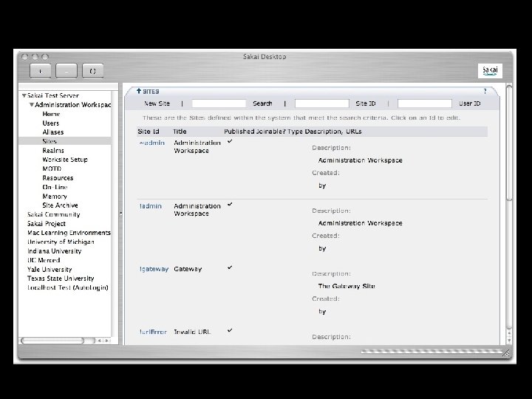Open Realms in the sidebar tree
The width and height of the screenshot is (532, 399).
53,150
